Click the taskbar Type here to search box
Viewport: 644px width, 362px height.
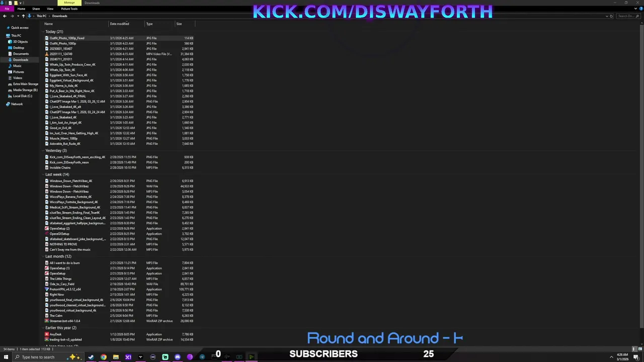coord(49,357)
